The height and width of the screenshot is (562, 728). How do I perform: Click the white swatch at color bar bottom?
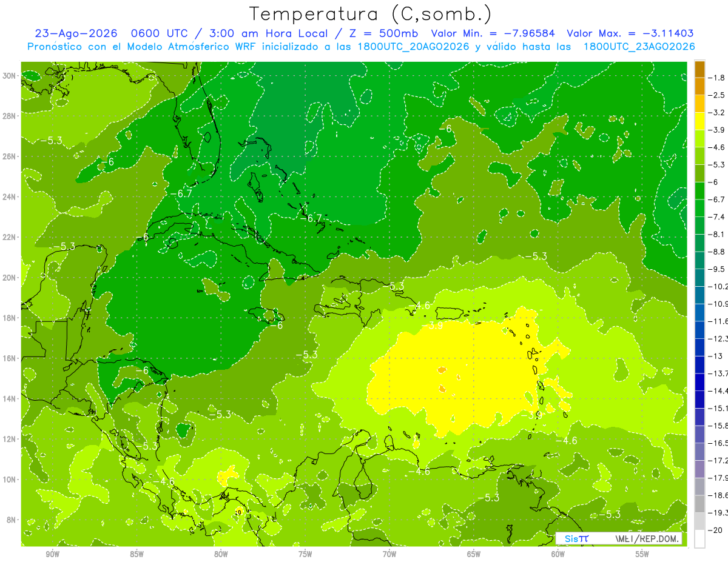[x=699, y=538]
